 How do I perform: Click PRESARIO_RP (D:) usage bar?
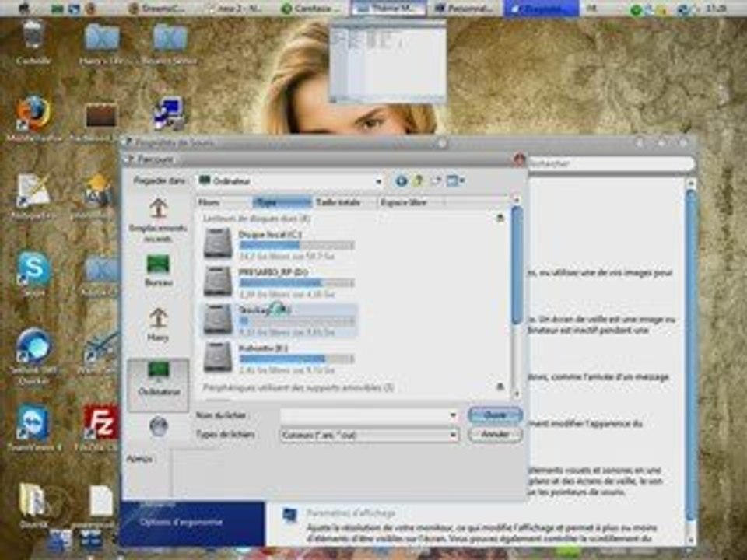point(296,283)
